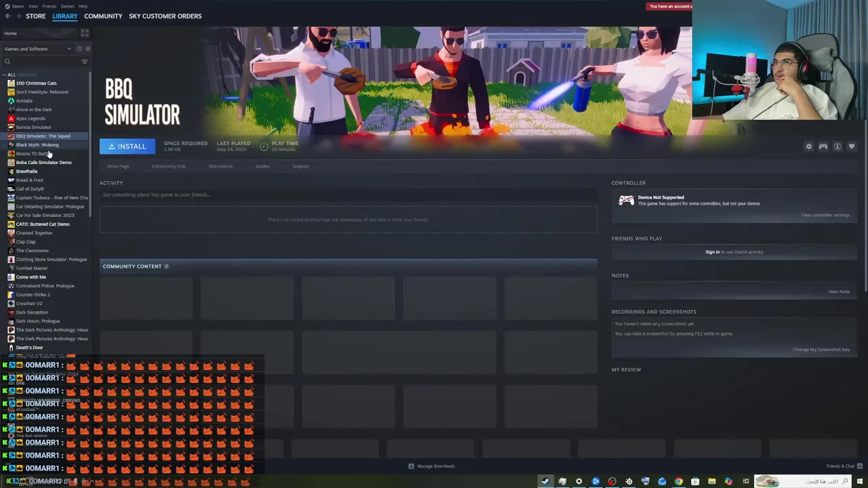Open the Help menu
The width and height of the screenshot is (868, 488).
83,6
